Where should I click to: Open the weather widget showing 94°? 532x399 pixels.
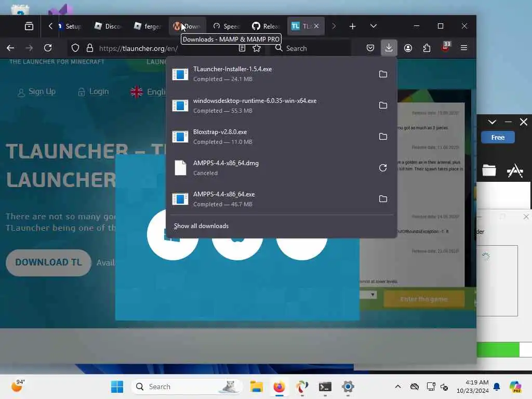18,386
